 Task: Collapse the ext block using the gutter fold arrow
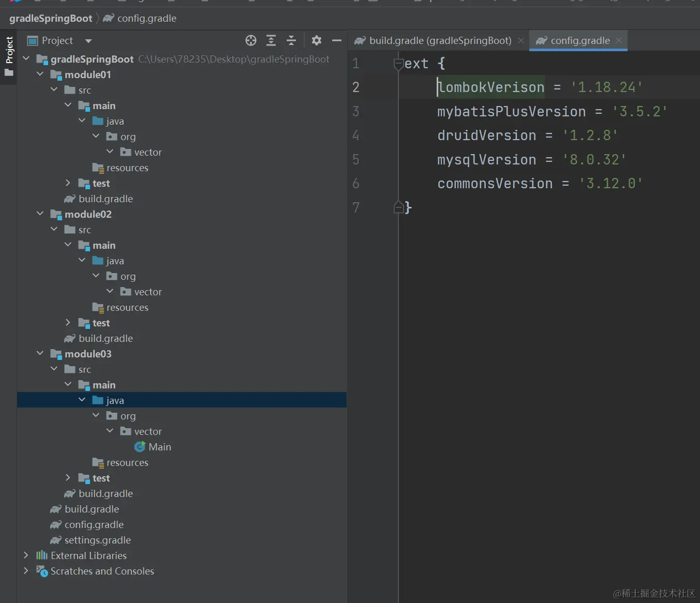pyautogui.click(x=398, y=63)
